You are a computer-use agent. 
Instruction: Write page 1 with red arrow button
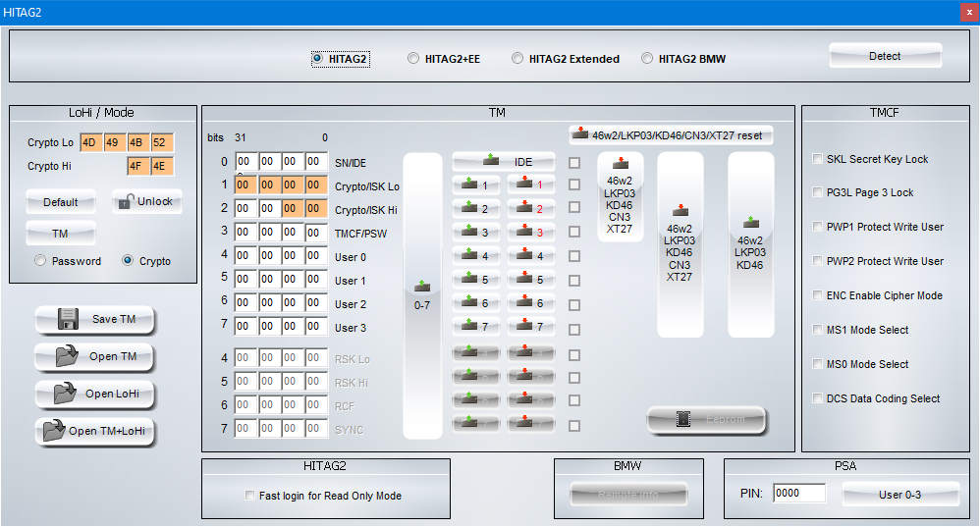tap(530, 184)
